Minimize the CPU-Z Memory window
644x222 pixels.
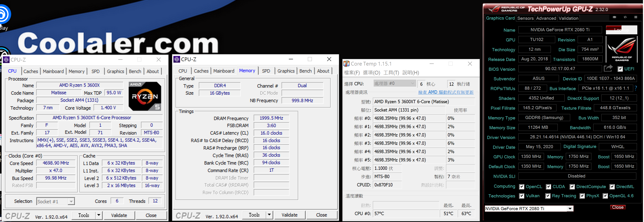[x=291, y=59]
